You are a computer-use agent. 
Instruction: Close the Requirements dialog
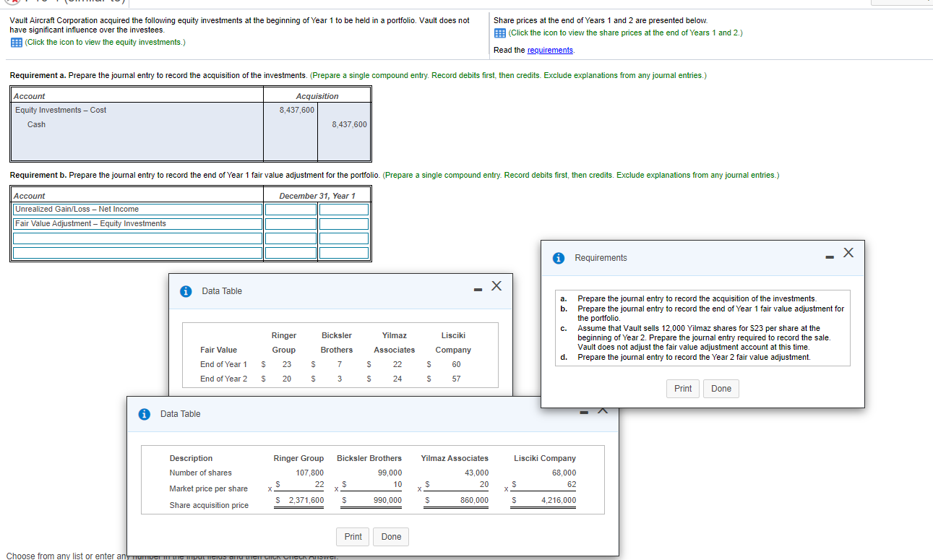pos(848,252)
